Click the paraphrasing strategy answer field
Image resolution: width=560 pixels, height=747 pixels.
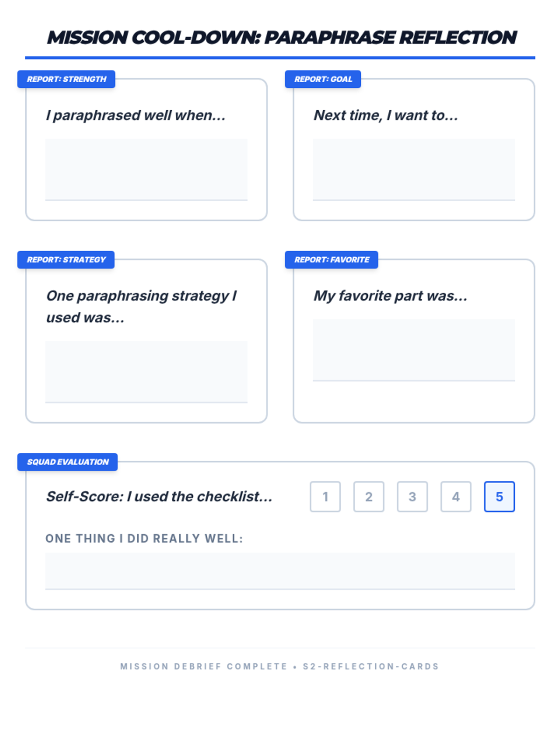coord(146,372)
